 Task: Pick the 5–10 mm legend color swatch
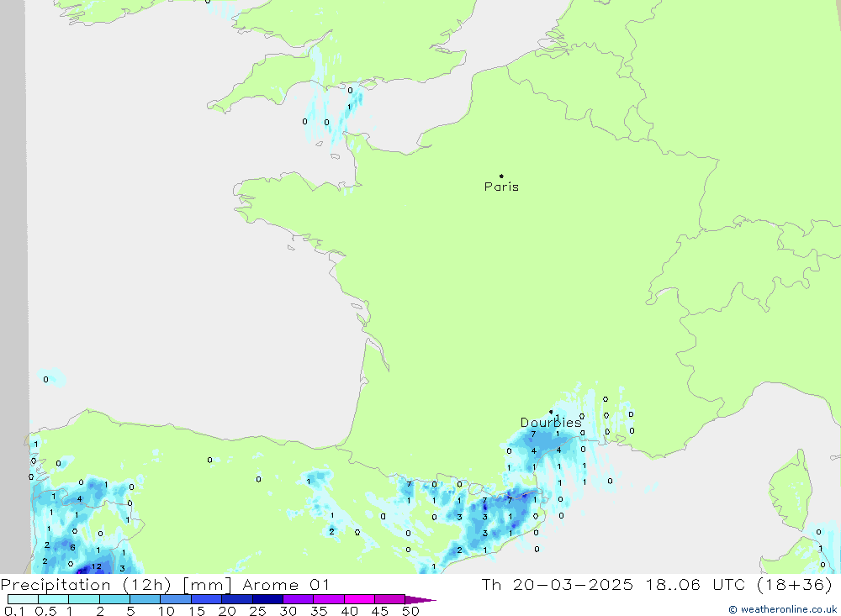[x=145, y=599]
